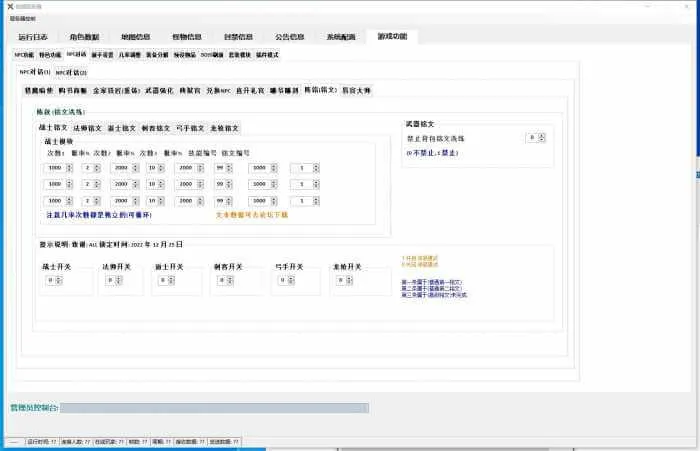Screen dimensions: 700x451
Task: Adjust first-row first 概率% spinner showing 2
Action: point(92,168)
